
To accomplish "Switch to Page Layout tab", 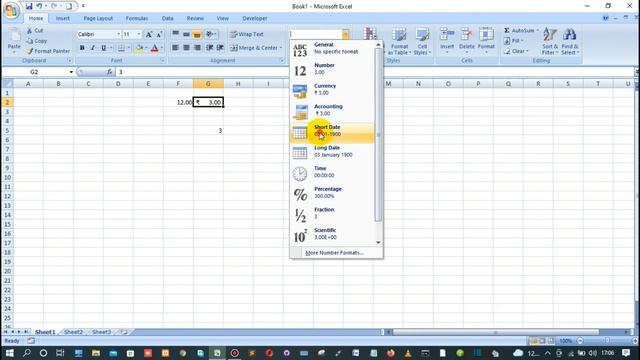I will pos(98,18).
